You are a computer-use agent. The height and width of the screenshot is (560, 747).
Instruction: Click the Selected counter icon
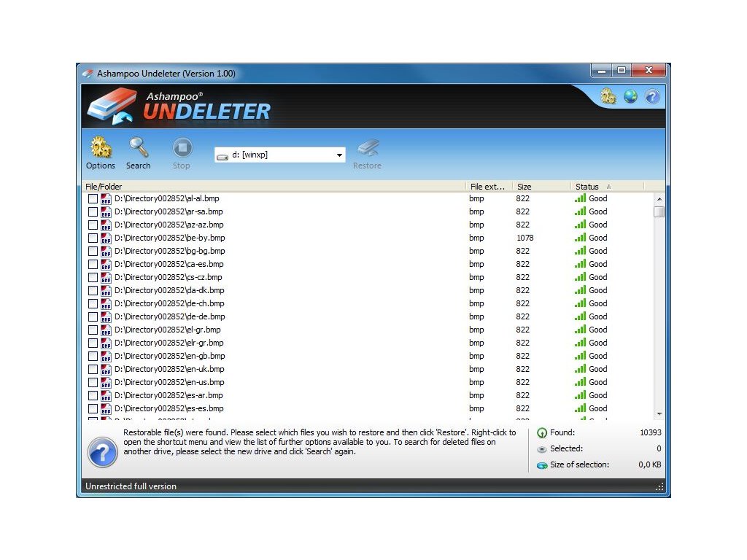542,449
